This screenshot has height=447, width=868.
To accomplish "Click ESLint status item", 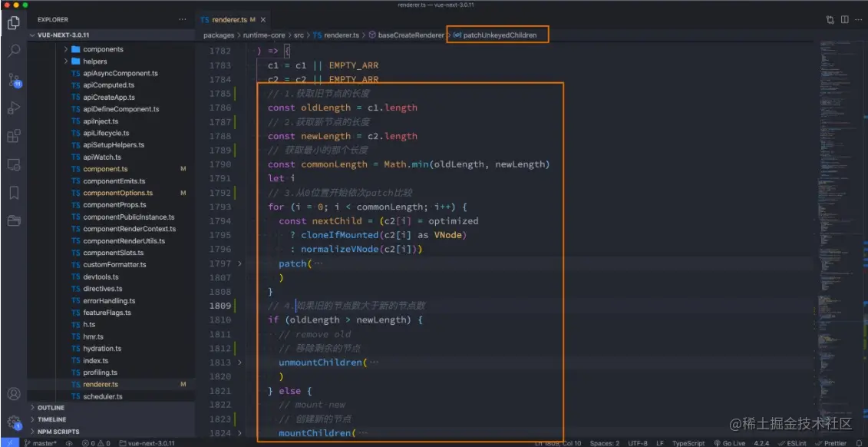I will 794,443.
